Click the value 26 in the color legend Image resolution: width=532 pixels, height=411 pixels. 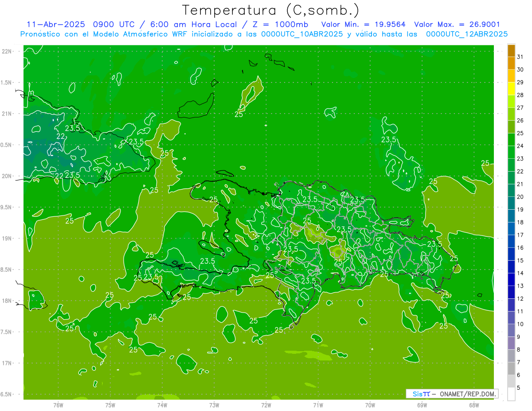pos(520,121)
